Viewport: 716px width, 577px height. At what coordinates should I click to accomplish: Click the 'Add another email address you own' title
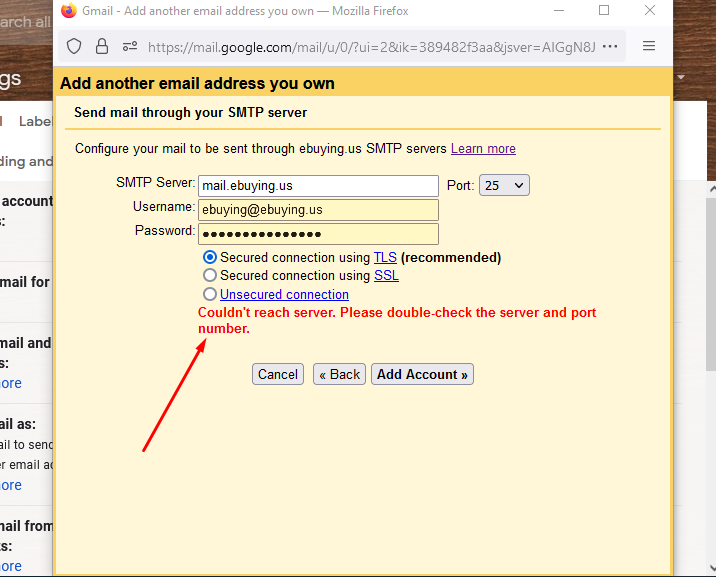pyautogui.click(x=197, y=84)
